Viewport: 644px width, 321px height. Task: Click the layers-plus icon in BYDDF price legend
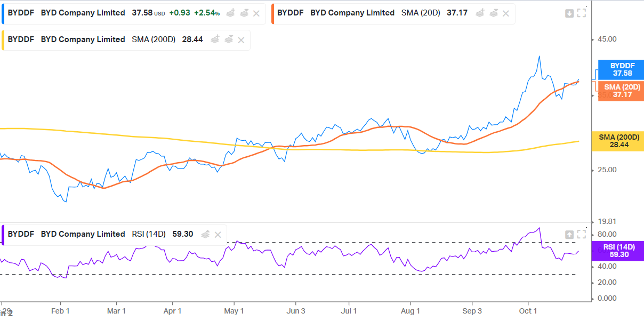pyautogui.click(x=230, y=13)
